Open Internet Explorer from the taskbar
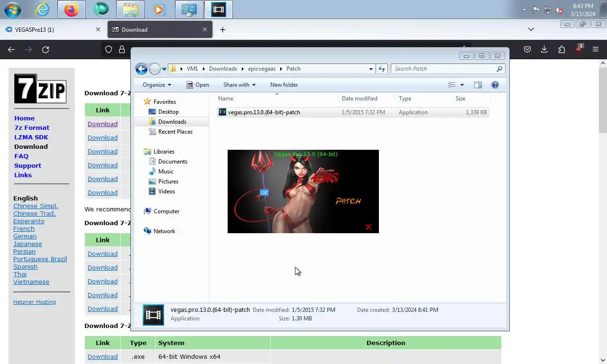 42,9
